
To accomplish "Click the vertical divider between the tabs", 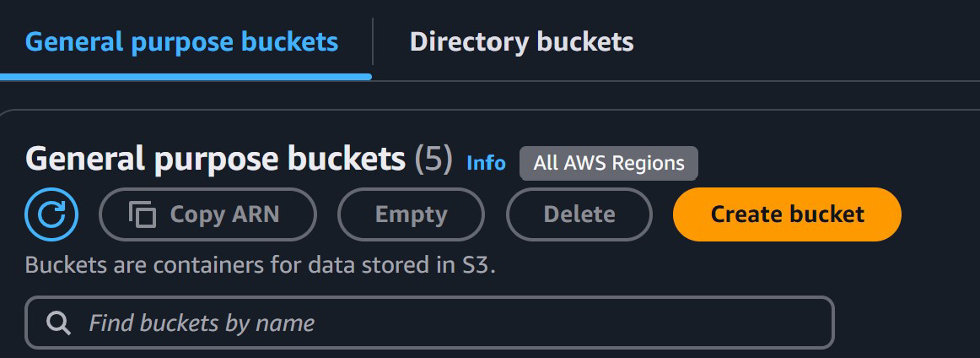I will click(373, 41).
